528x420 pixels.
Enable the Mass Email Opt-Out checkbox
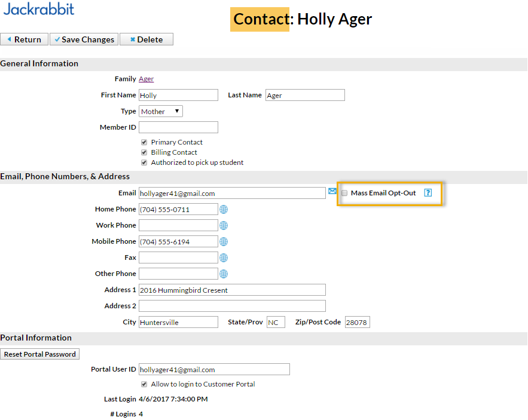(x=344, y=193)
